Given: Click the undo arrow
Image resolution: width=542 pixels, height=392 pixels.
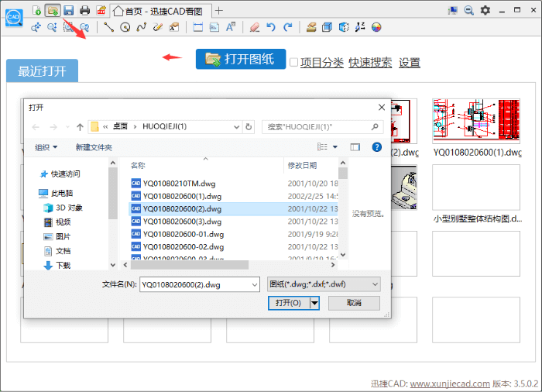Looking at the screenshot, I should pyautogui.click(x=271, y=27).
